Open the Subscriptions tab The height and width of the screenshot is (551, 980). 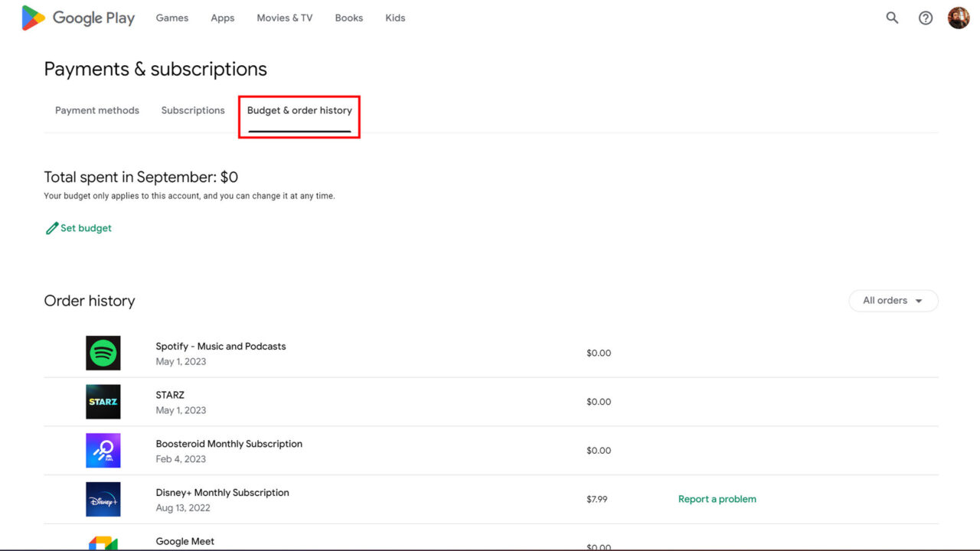(x=192, y=110)
